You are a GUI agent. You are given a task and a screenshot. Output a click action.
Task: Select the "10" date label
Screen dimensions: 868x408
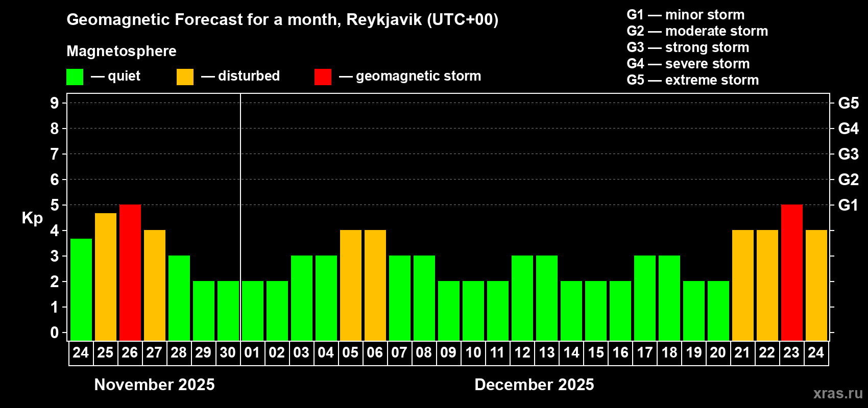[x=473, y=353]
